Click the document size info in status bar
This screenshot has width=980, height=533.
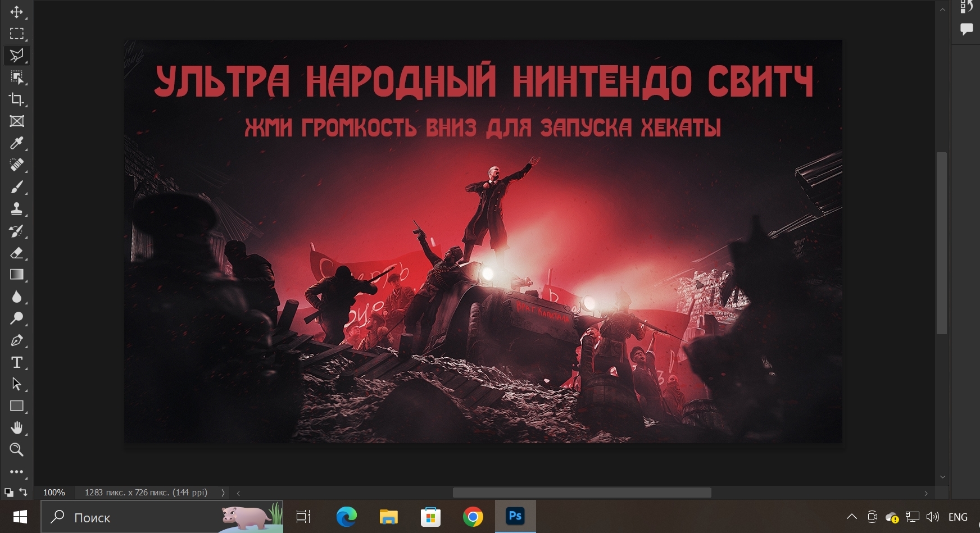click(146, 493)
